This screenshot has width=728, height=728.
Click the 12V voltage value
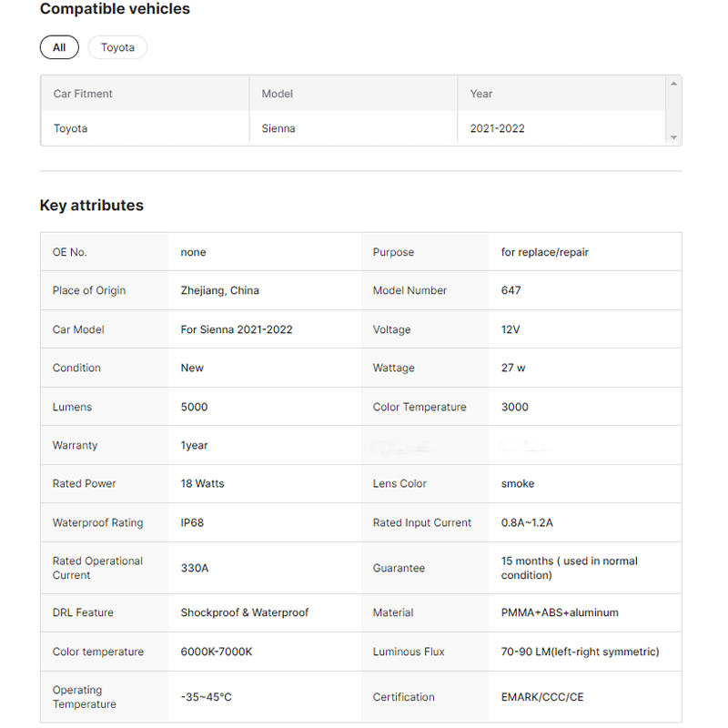click(511, 329)
